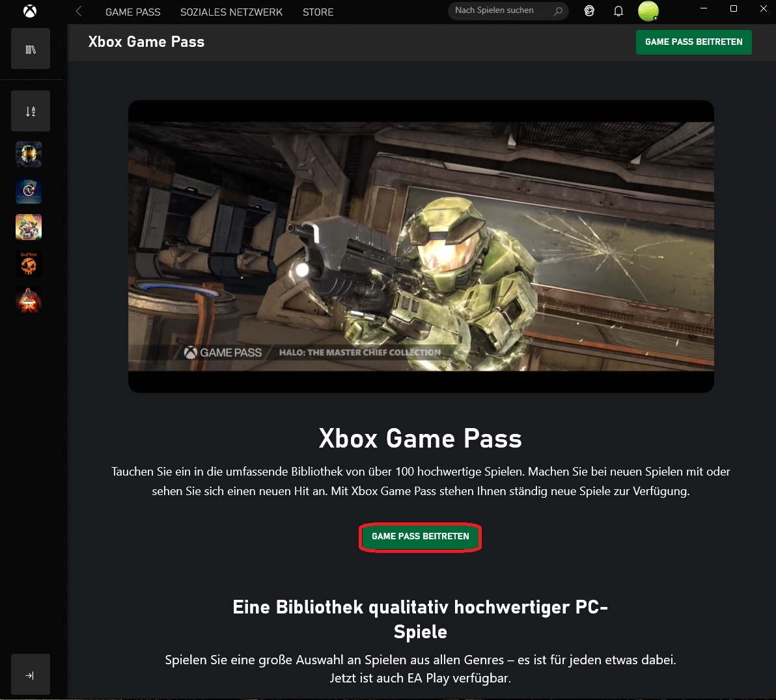Open the green profile avatar menu
This screenshot has height=700, width=776.
click(x=648, y=11)
